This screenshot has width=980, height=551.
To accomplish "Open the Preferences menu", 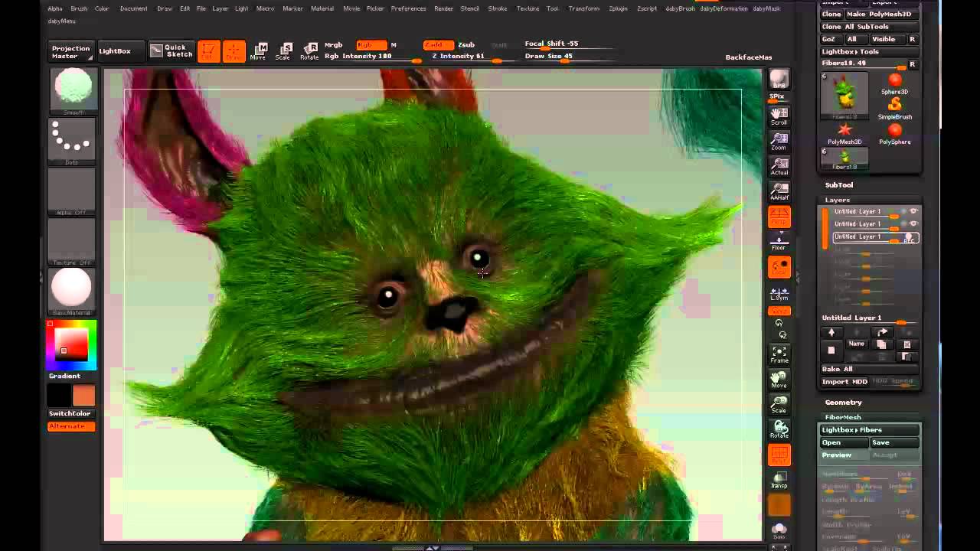I will [x=408, y=8].
